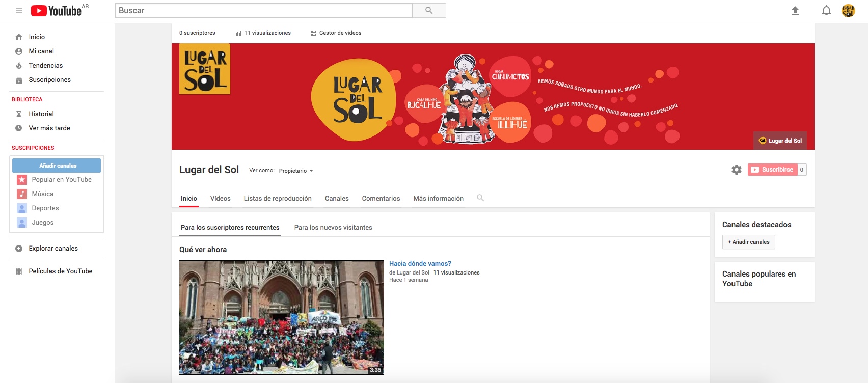Click the Mi canal person icon

click(x=19, y=51)
